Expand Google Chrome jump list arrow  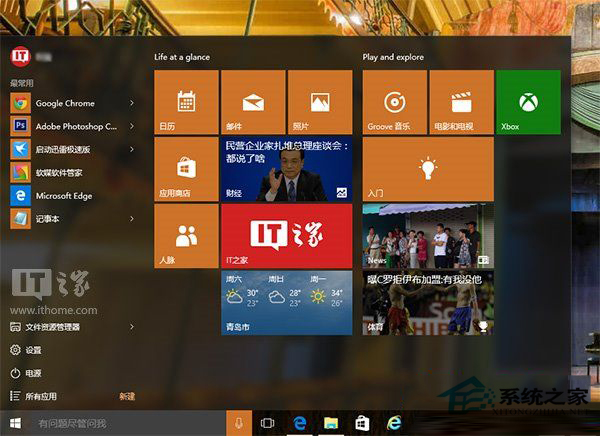click(132, 103)
